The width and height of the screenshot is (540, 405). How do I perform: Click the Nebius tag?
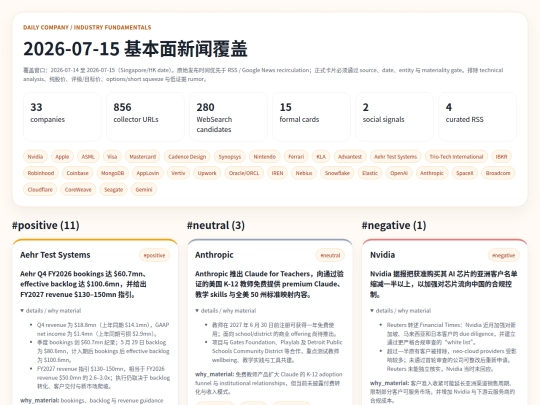(304, 173)
